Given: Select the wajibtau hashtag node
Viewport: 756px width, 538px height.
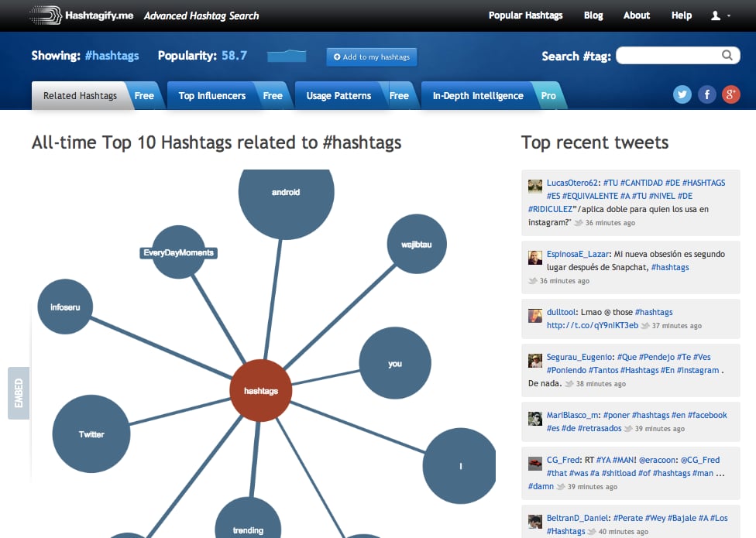Looking at the screenshot, I should 417,244.
